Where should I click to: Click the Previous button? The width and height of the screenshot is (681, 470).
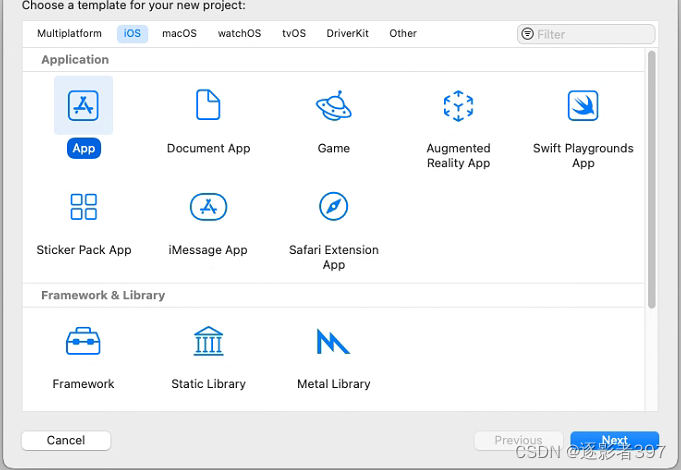point(519,440)
